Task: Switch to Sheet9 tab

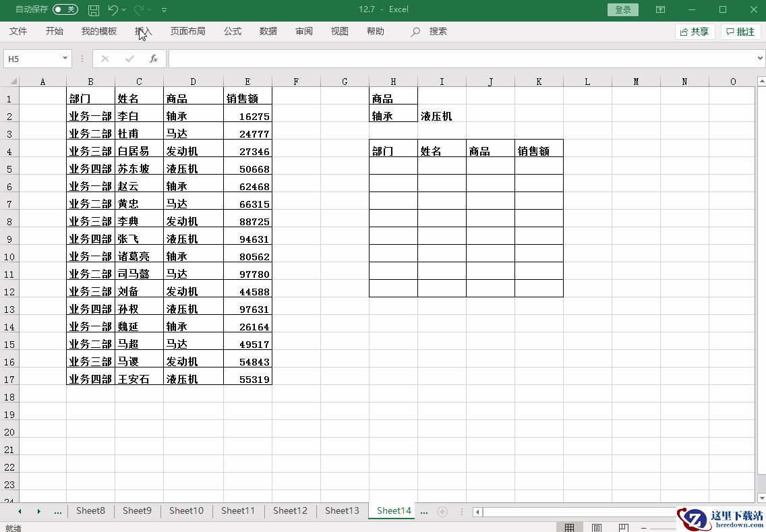Action: pyautogui.click(x=137, y=510)
